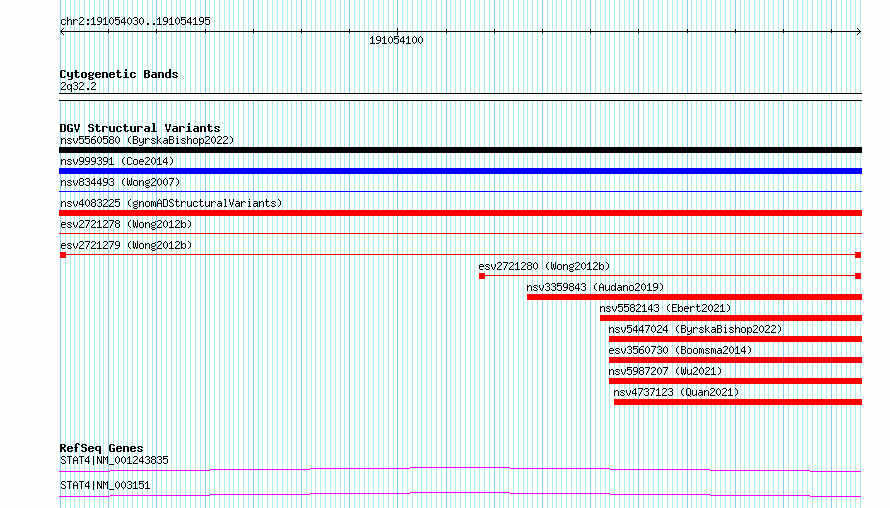Click the esv3560730 (Boomsma2014) label
890x508 pixels.
680,350
